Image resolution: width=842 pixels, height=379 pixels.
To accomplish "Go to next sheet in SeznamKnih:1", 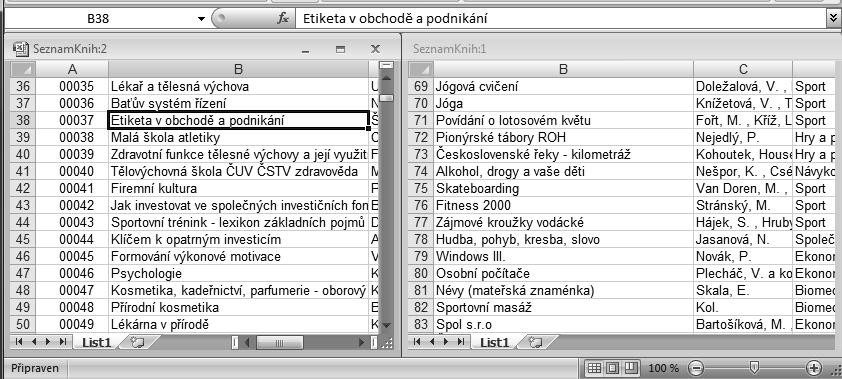I will 446,341.
